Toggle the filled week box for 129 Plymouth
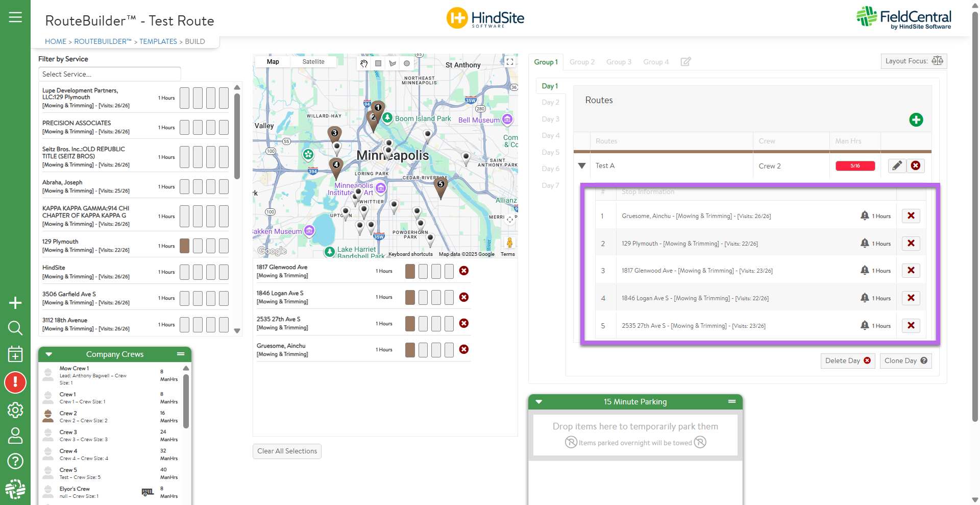The height and width of the screenshot is (505, 980). click(x=184, y=246)
